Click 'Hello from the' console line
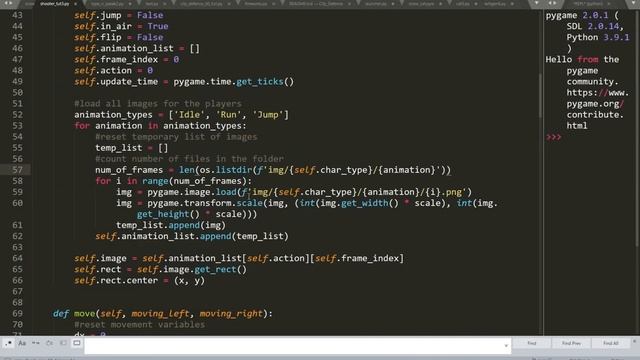640x360 pixels. click(x=582, y=59)
